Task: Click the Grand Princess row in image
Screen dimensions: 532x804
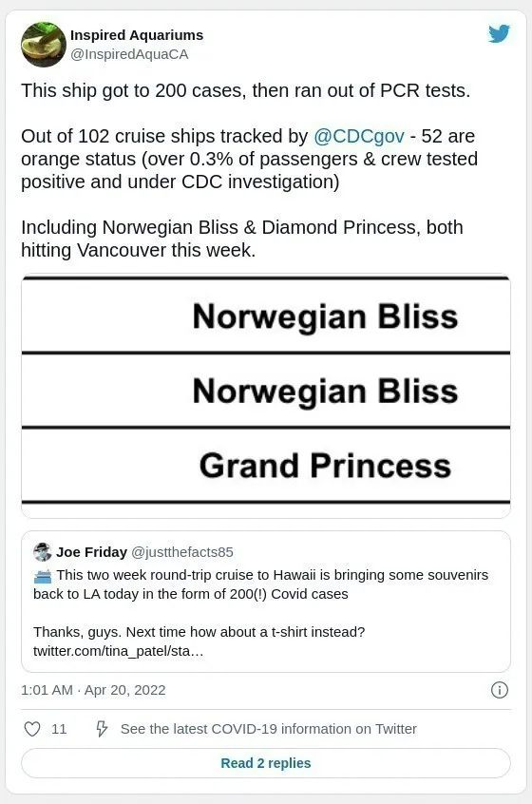Action: click(x=266, y=465)
